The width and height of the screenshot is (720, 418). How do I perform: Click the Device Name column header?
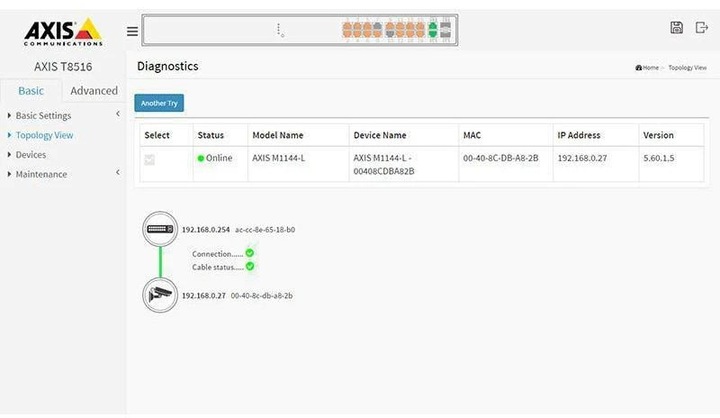pos(380,135)
